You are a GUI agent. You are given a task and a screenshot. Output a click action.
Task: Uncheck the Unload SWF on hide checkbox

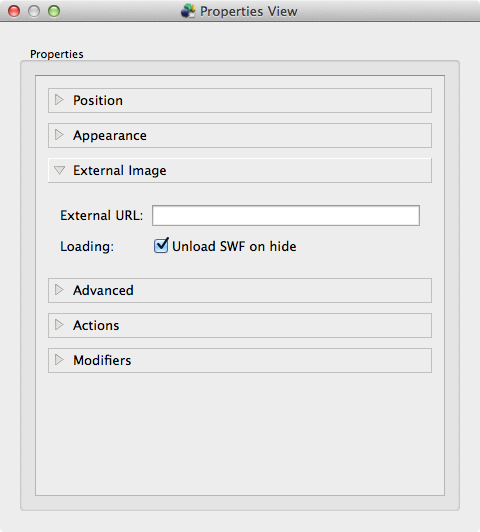[x=161, y=246]
